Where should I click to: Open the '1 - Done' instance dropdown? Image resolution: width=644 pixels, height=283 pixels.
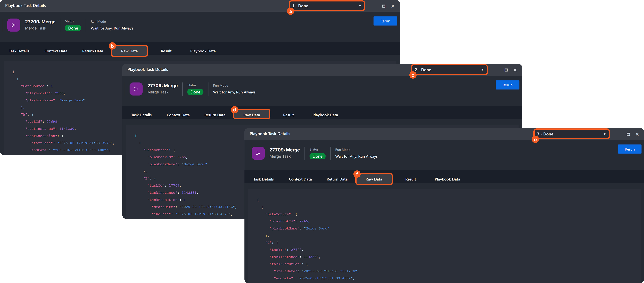[327, 6]
